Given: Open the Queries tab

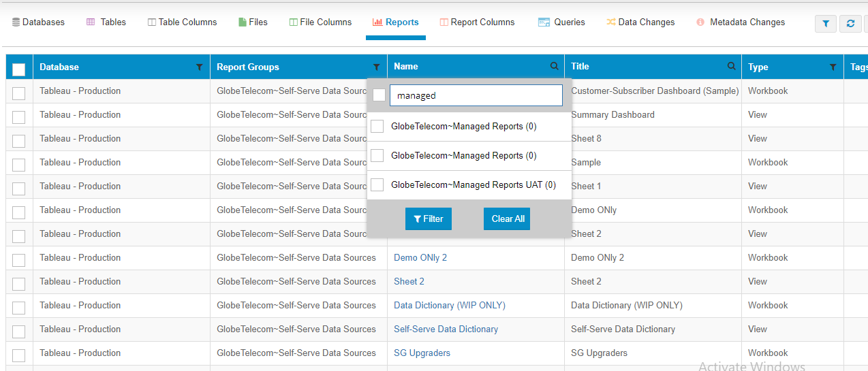Looking at the screenshot, I should (x=561, y=22).
